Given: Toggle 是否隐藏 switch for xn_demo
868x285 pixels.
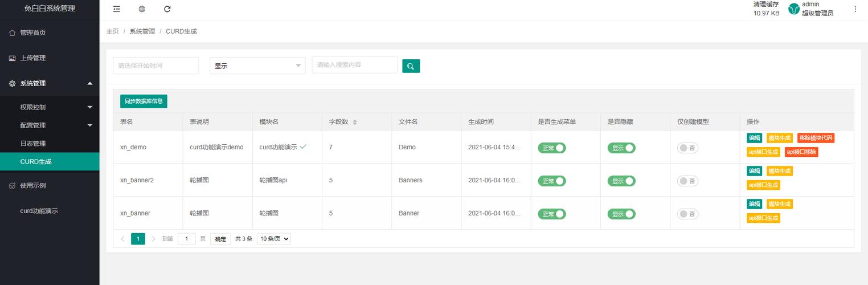Looking at the screenshot, I should pos(621,148).
